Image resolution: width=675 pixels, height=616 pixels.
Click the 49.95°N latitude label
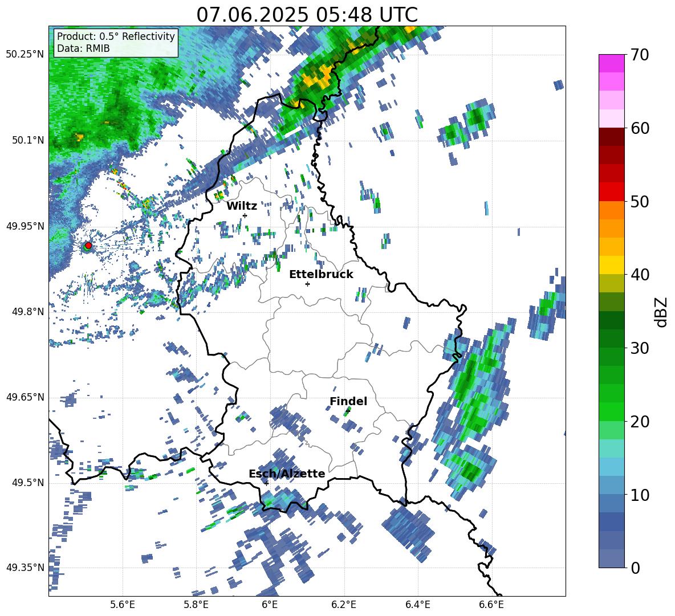click(25, 226)
